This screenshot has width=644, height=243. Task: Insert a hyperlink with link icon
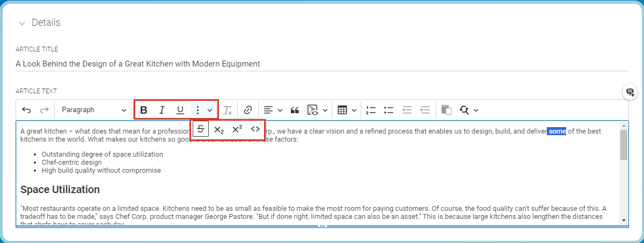248,110
